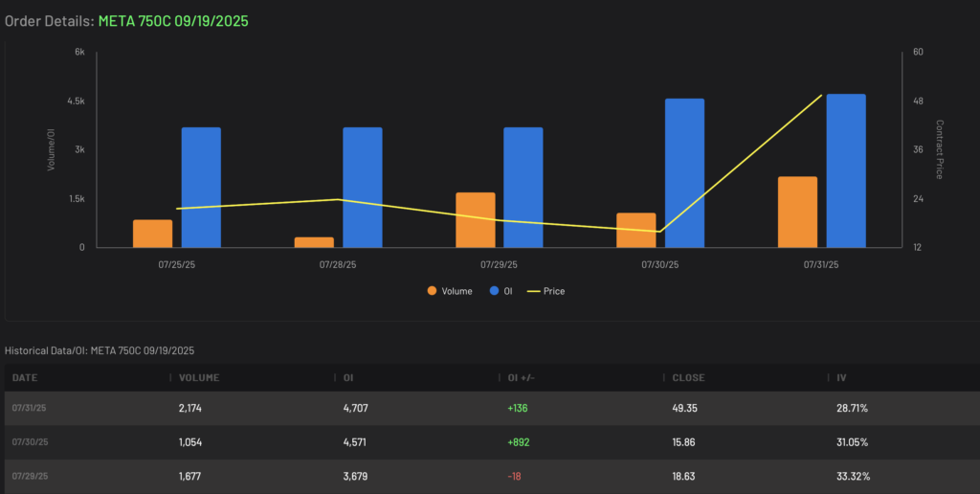The width and height of the screenshot is (980, 494).
Task: Select the 07/29/25 blue OI bar
Action: pos(523,188)
